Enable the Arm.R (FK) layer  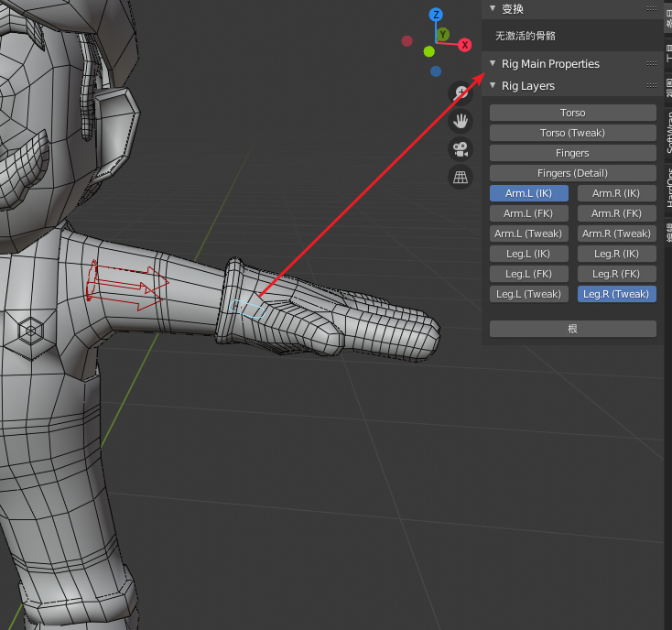(617, 213)
